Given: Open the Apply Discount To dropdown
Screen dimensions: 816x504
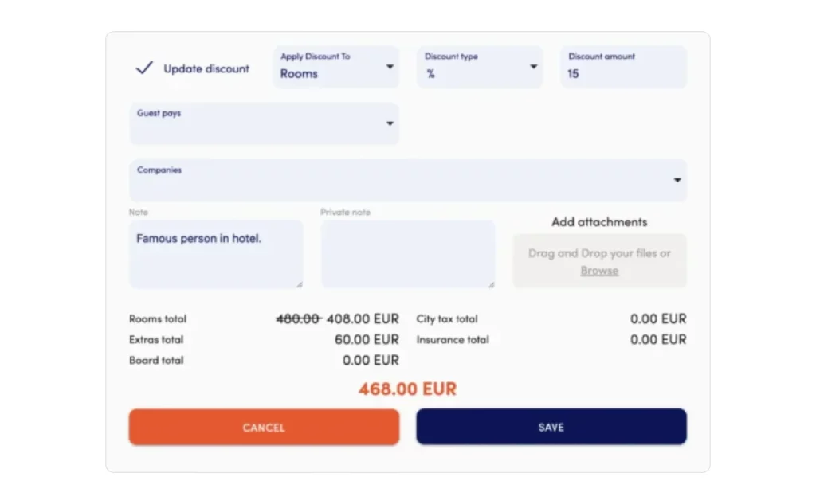Looking at the screenshot, I should coord(335,67).
